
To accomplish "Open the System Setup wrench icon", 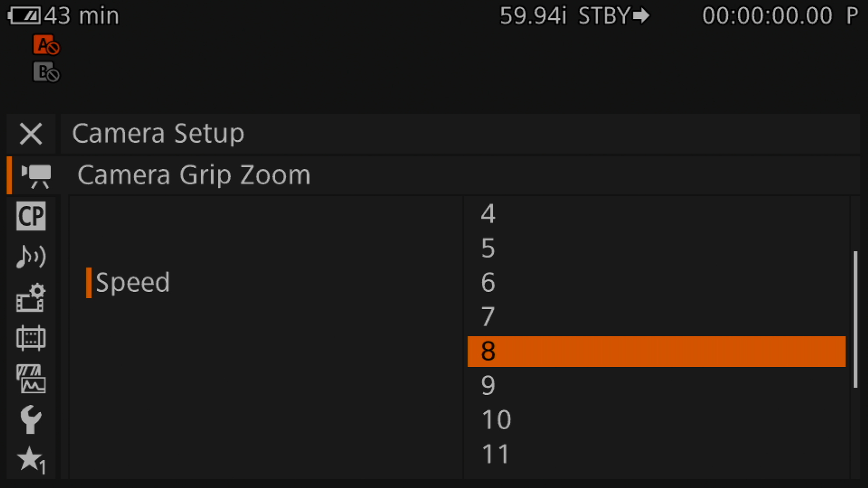I will 31,419.
